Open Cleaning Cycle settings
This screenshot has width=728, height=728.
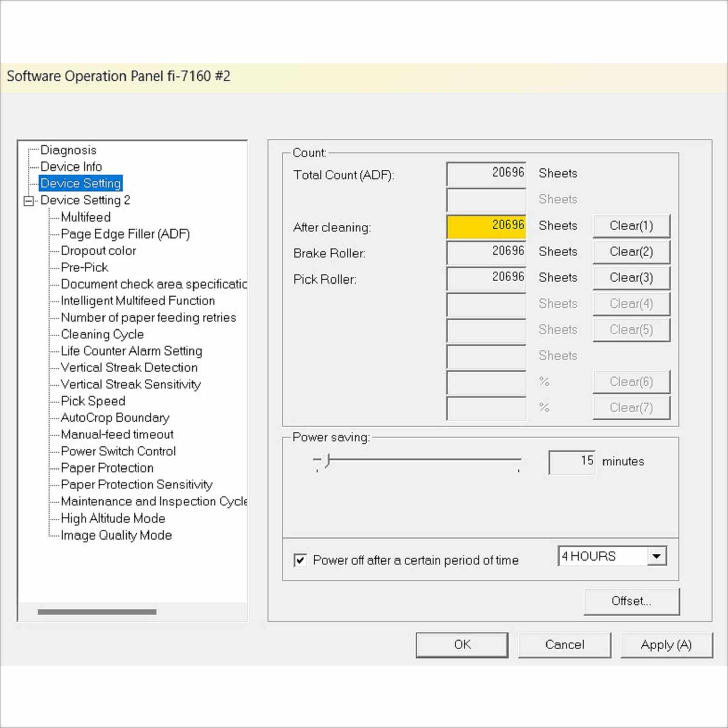(102, 334)
